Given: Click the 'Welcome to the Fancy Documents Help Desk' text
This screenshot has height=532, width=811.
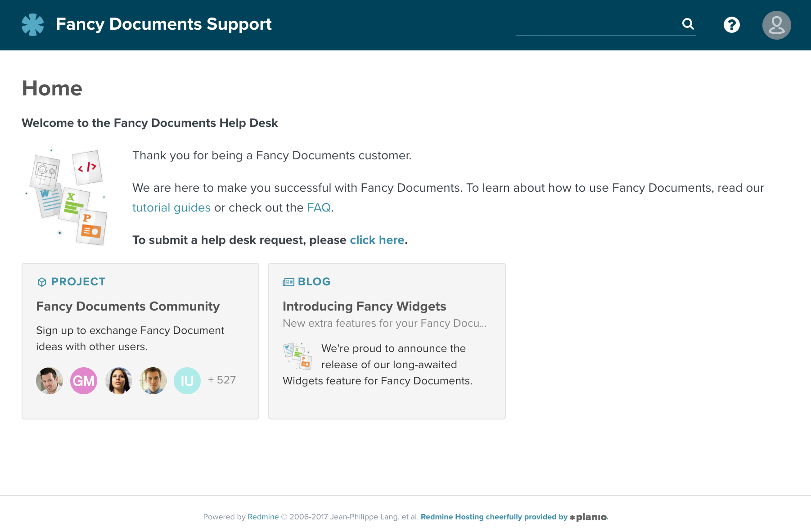Looking at the screenshot, I should (x=150, y=123).
